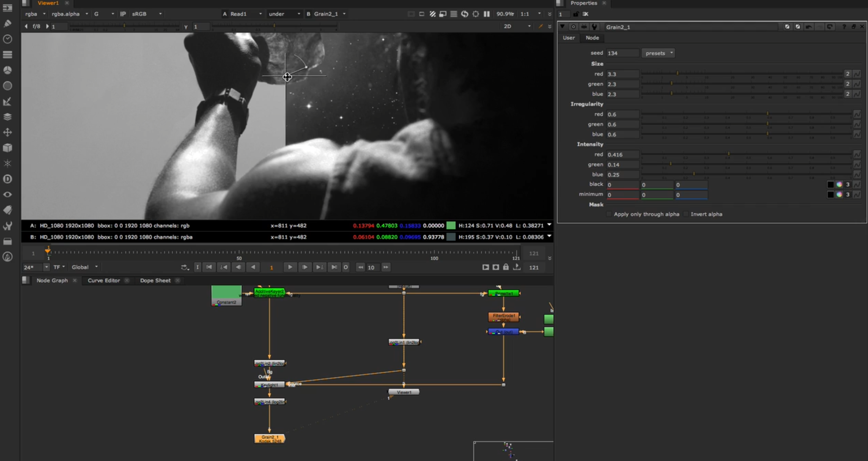
Task: Pause viewer updates with the pause icon
Action: point(486,14)
